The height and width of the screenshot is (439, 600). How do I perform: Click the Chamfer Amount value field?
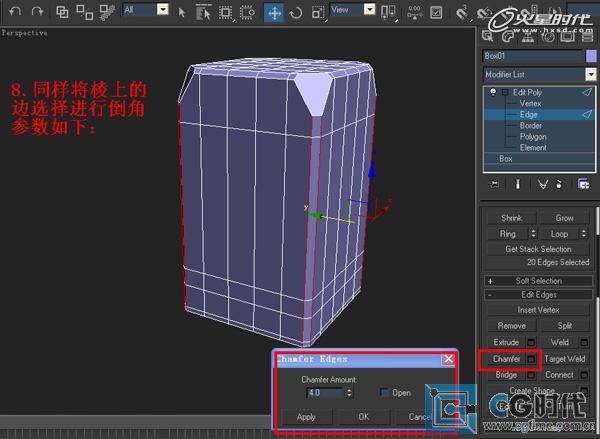(x=325, y=393)
